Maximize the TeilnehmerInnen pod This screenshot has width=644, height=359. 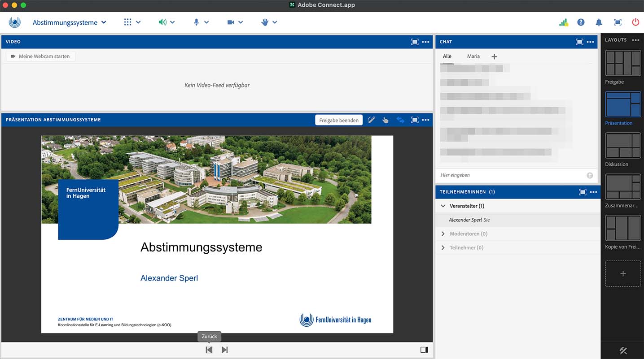click(583, 192)
